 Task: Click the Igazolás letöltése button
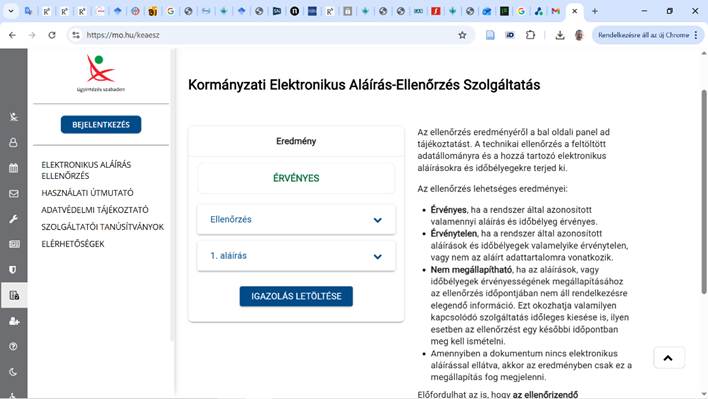click(x=296, y=296)
